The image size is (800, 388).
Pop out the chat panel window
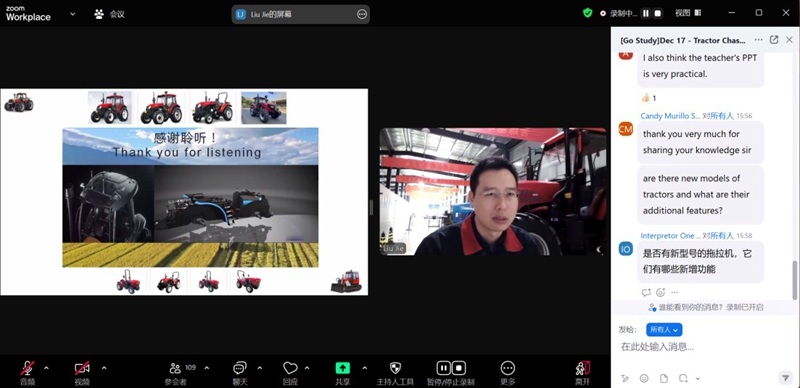tap(774, 40)
